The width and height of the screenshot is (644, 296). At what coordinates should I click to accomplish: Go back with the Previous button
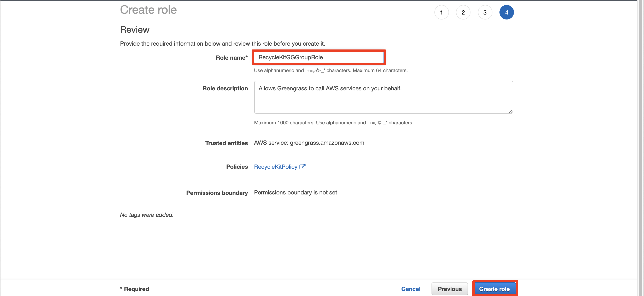[450, 289]
